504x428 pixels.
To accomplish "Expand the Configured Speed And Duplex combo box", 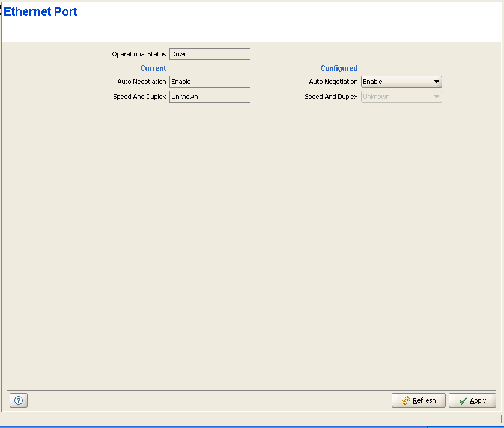I will 401,97.
